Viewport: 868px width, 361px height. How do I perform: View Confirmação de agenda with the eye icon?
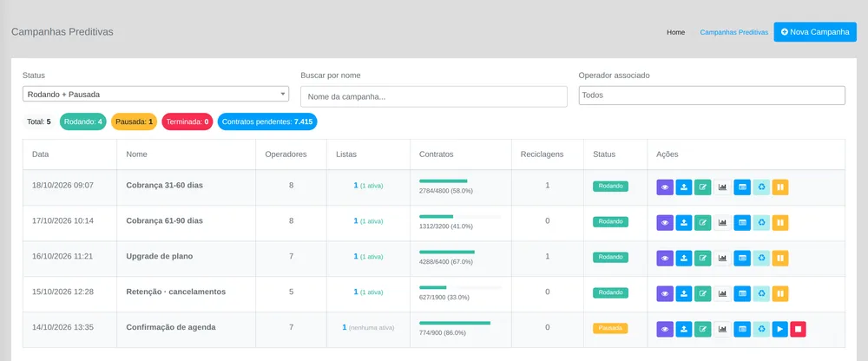tap(665, 330)
